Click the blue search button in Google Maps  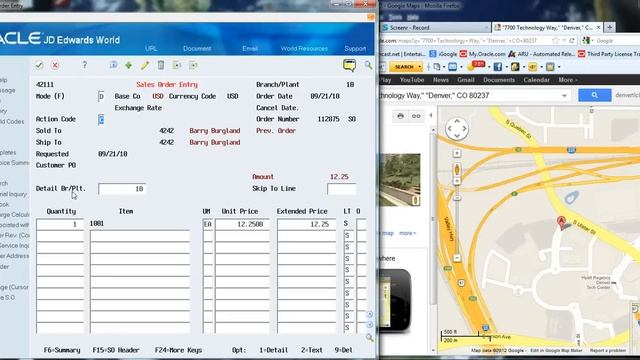595,95
